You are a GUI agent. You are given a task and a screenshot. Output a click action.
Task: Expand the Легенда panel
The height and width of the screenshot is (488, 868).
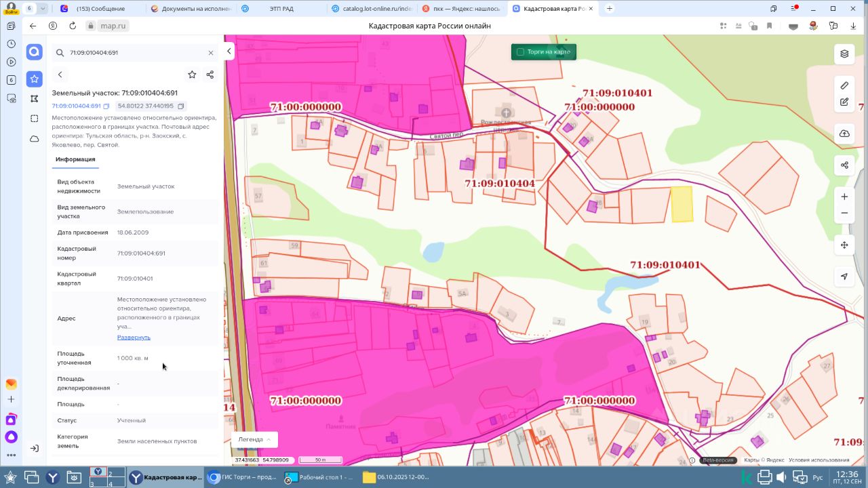(x=254, y=439)
